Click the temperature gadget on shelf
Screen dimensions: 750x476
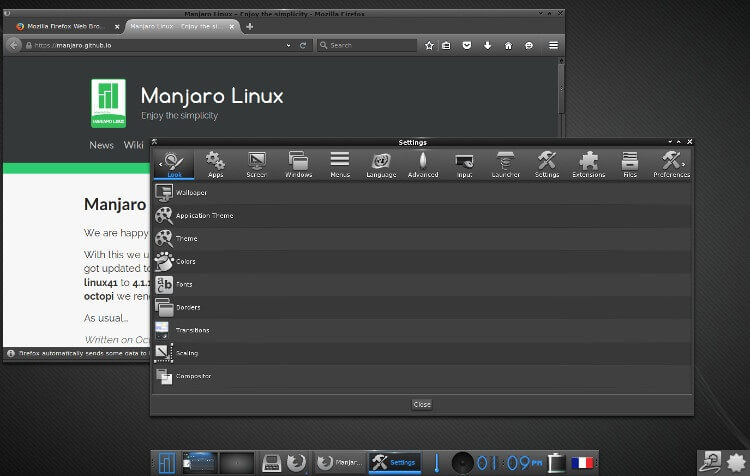point(436,463)
